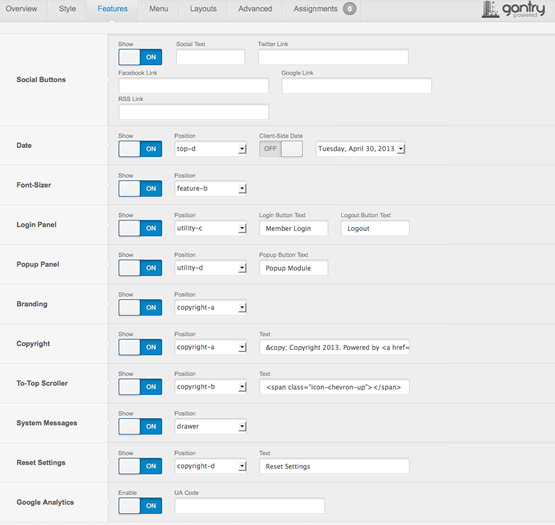Open Font-Sizer position dropdown feature-b
Screen dimensions: 555x525
point(211,189)
